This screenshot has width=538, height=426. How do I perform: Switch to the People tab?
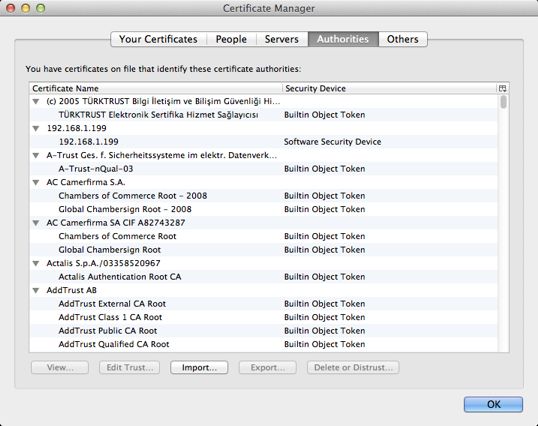click(231, 39)
